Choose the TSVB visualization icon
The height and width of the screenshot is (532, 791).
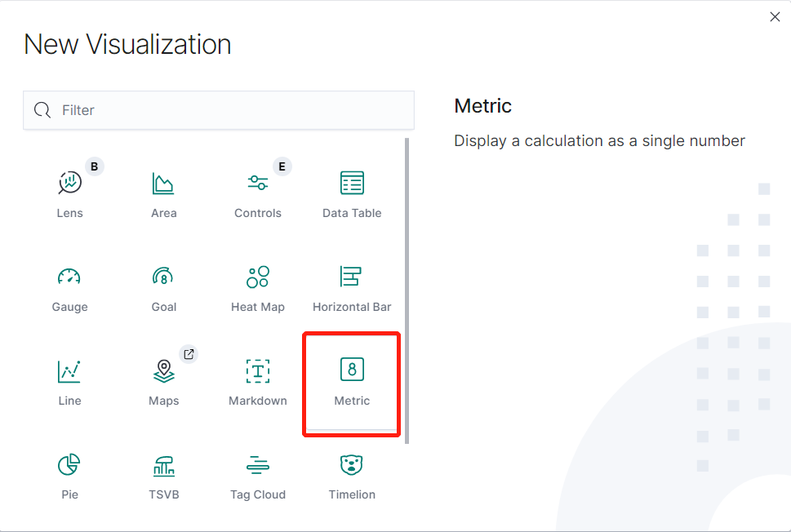[163, 465]
